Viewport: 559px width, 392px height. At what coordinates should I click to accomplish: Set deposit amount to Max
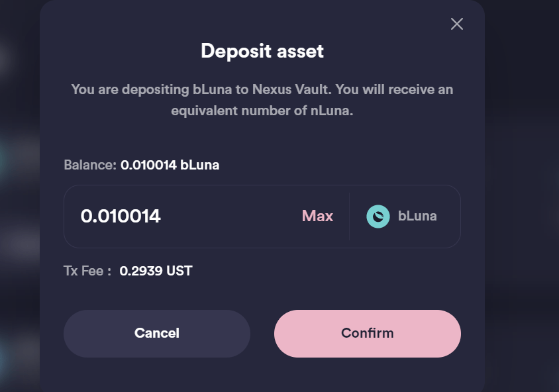pyautogui.click(x=317, y=217)
